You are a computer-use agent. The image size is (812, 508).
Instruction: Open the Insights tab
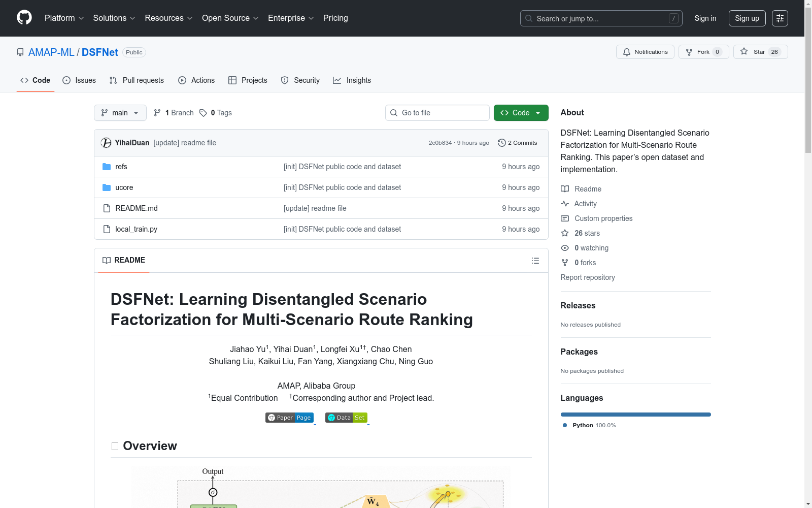[352, 80]
